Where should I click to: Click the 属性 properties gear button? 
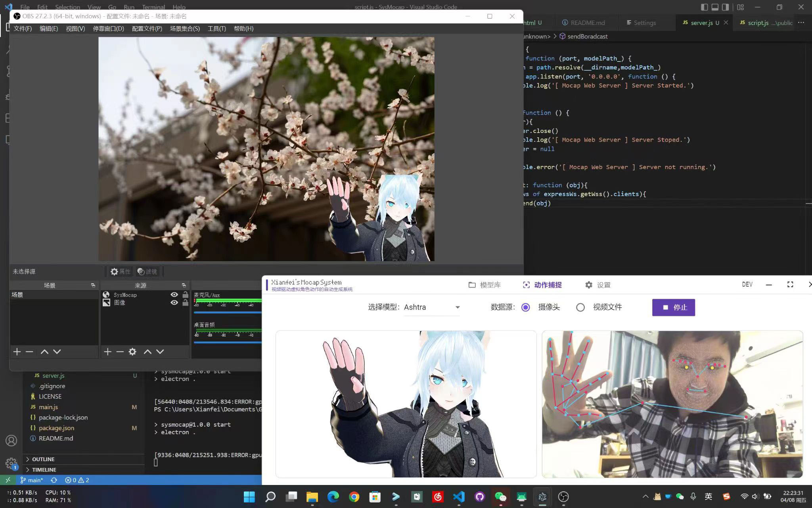coord(121,271)
